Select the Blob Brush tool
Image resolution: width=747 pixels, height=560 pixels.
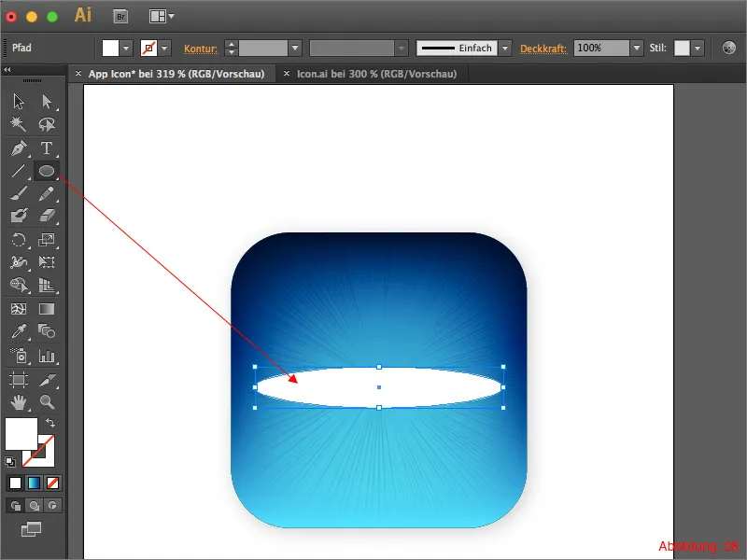click(x=19, y=216)
